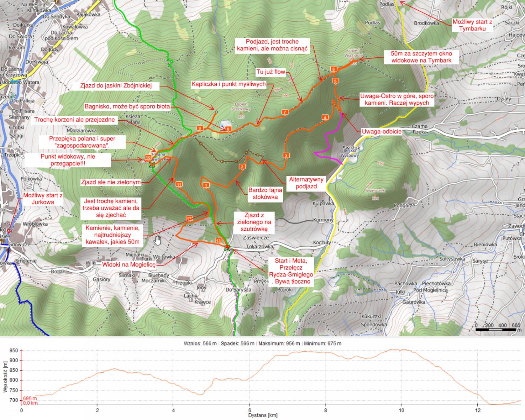This screenshot has width=525, height=420.
Task: Select waypoint marker 13 near the finish
Action: click(x=218, y=240)
